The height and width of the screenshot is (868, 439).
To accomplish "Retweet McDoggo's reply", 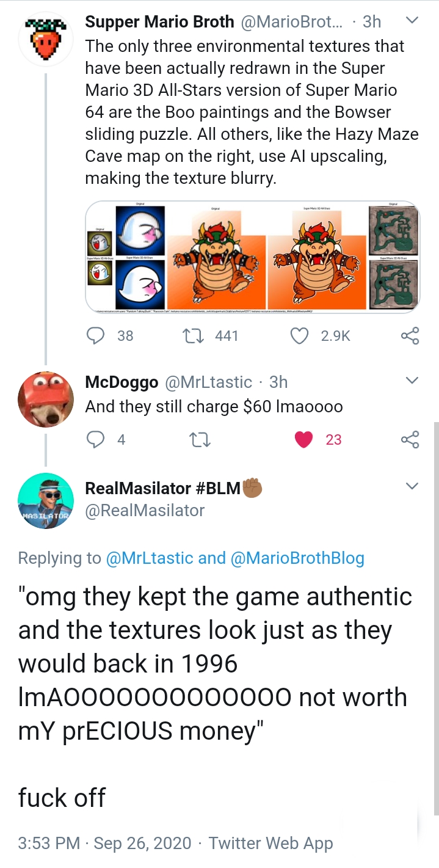I will [x=197, y=439].
